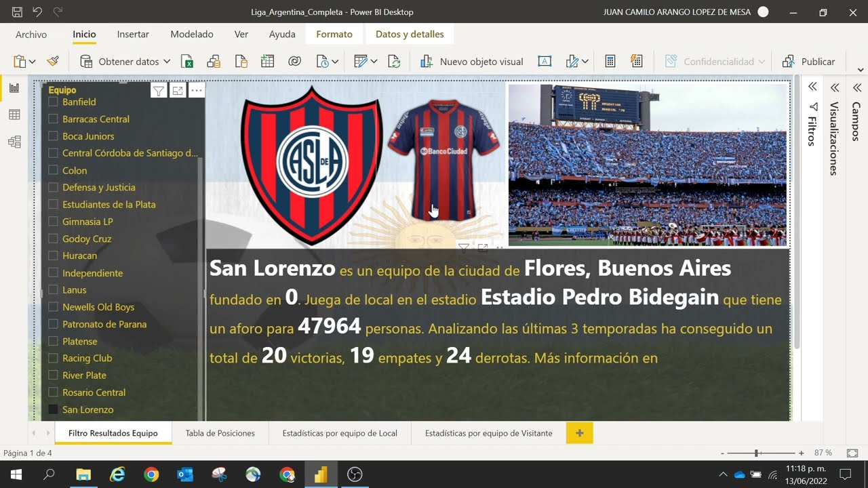Switch to Data table view in sidebar

tap(14, 115)
